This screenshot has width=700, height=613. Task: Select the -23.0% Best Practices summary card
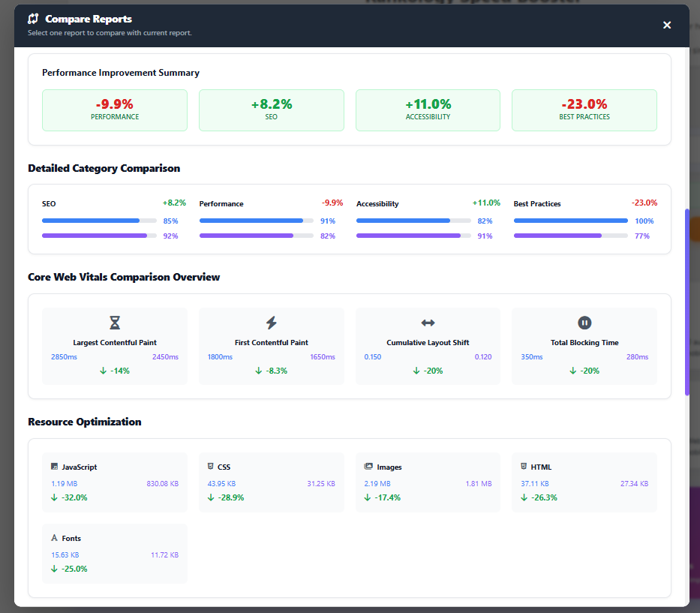584,110
